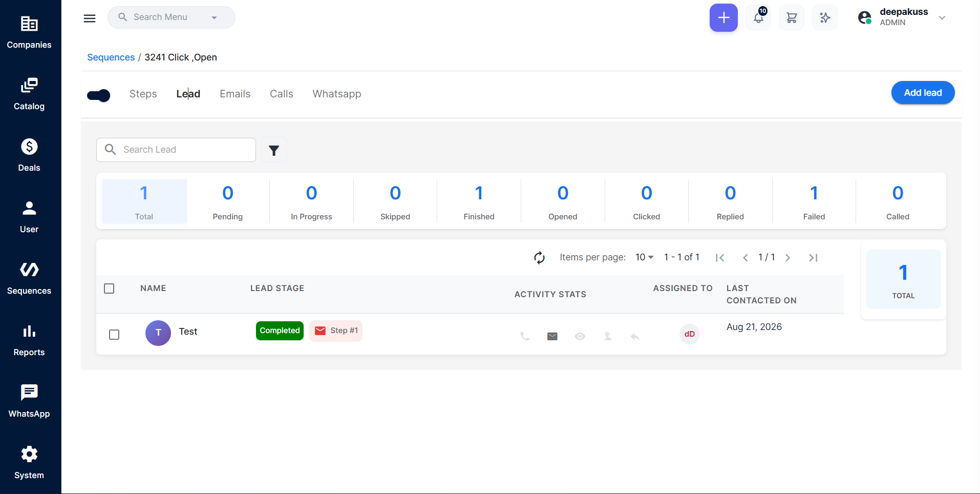Click the Completed stage badge

click(280, 331)
